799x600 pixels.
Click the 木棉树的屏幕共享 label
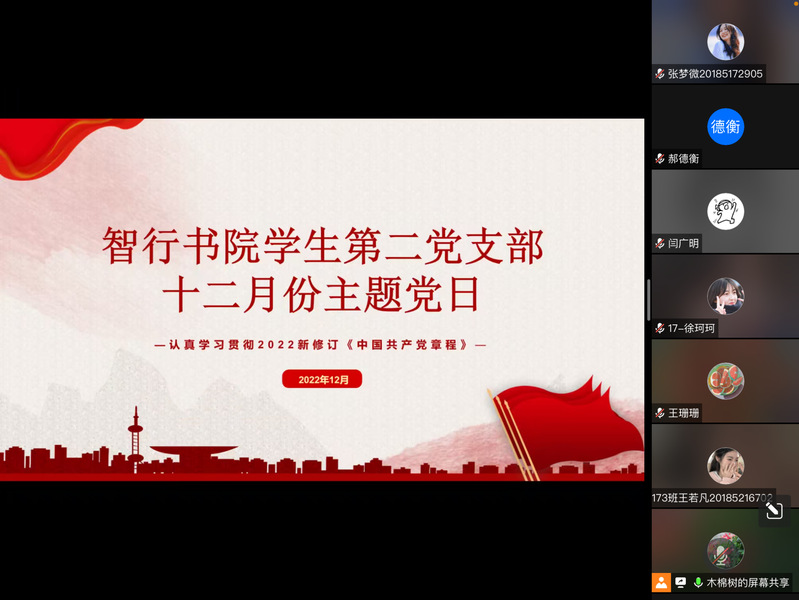[748, 582]
